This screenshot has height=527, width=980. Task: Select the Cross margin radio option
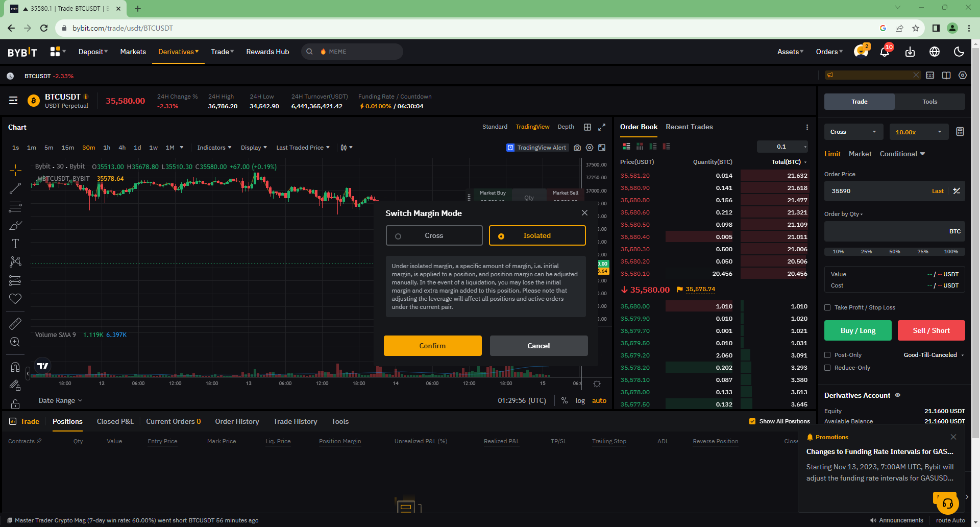click(x=434, y=235)
